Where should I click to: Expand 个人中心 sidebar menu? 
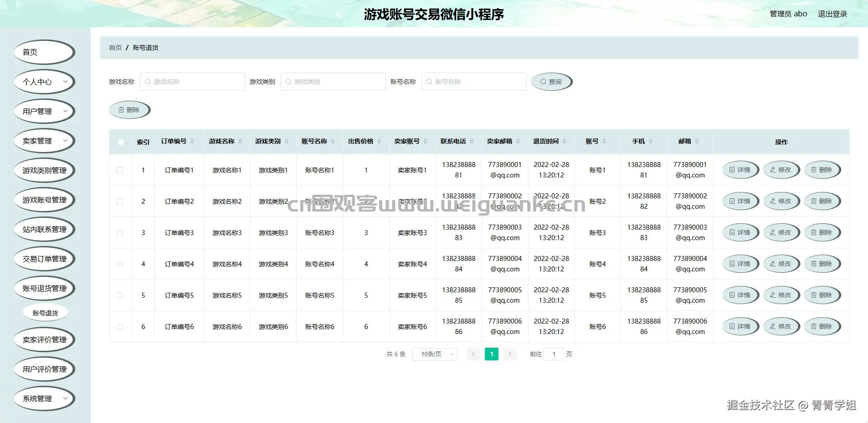[x=44, y=82]
